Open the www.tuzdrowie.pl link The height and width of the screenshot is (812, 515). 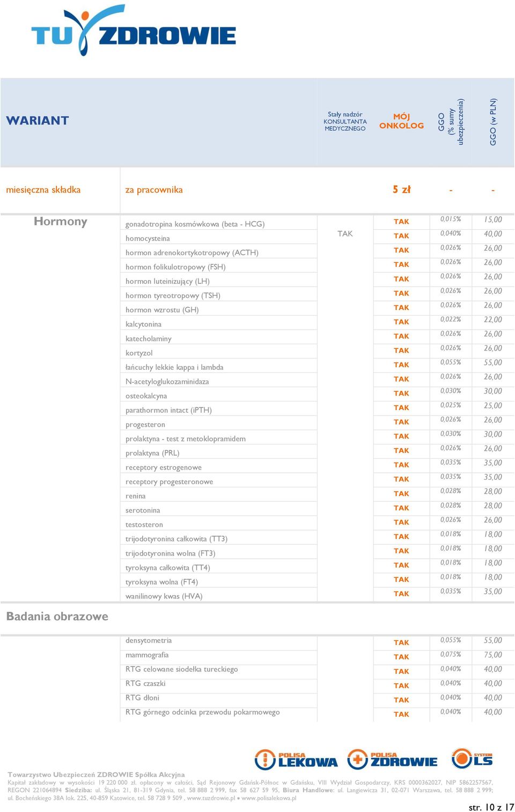point(211,798)
